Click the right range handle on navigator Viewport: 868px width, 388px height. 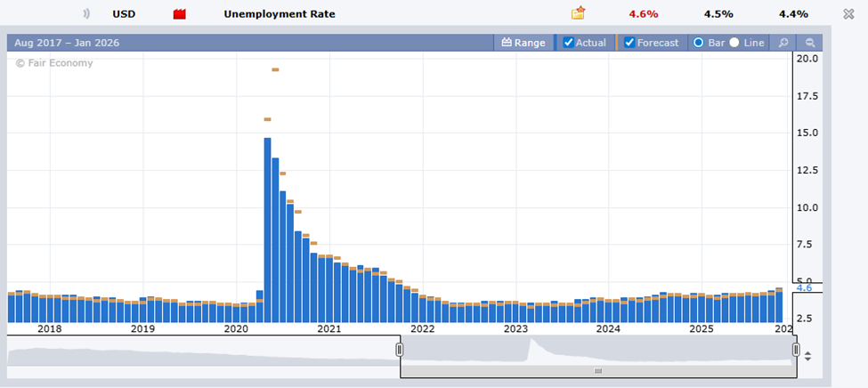(796, 350)
